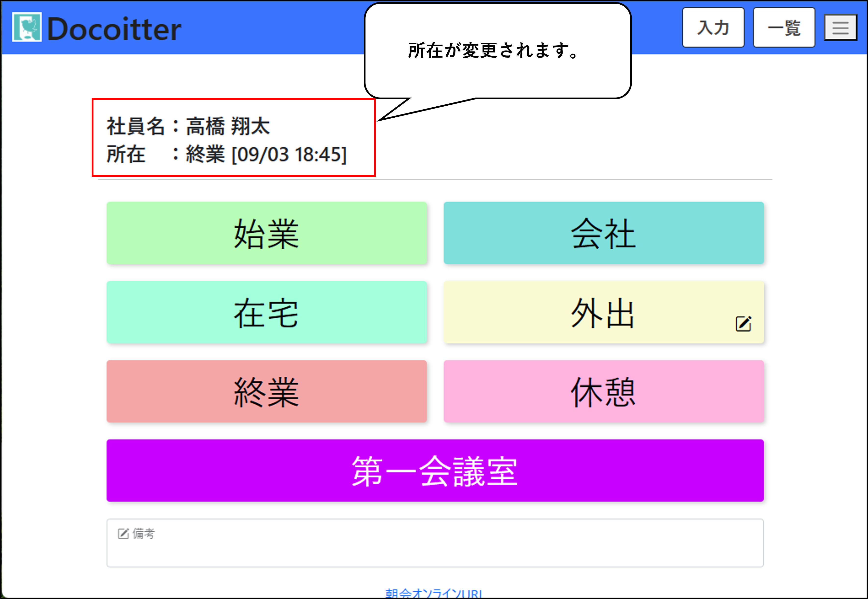868x599 pixels.
Task: Open the 朝会オンラインURL link
Action: (x=434, y=593)
